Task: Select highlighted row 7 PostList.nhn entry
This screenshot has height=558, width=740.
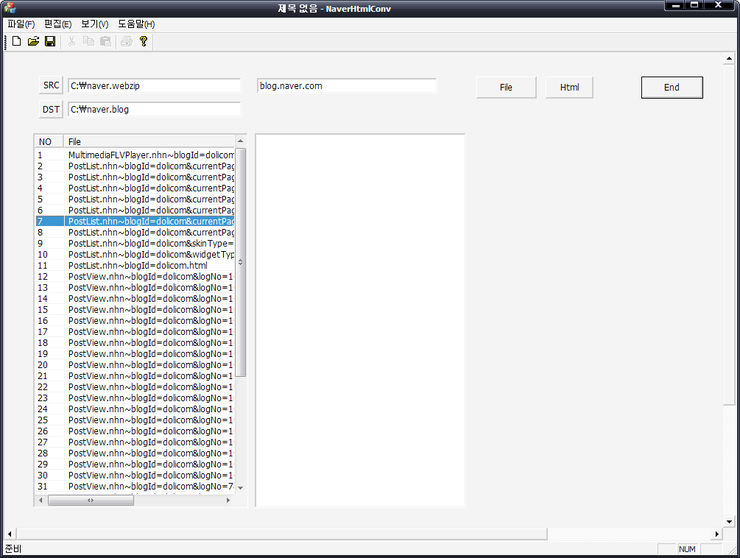Action: pos(135,221)
